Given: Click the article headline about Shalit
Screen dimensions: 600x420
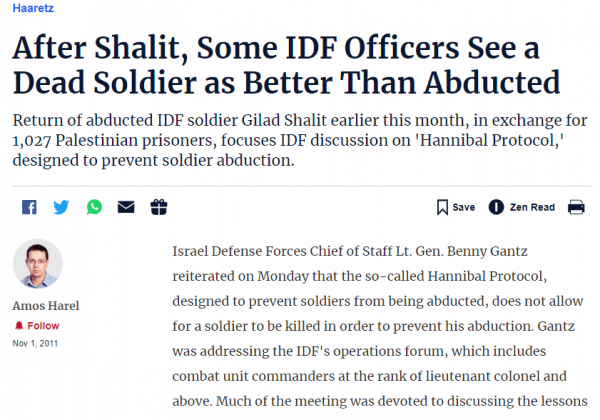Looking at the screenshot, I should coord(287,65).
